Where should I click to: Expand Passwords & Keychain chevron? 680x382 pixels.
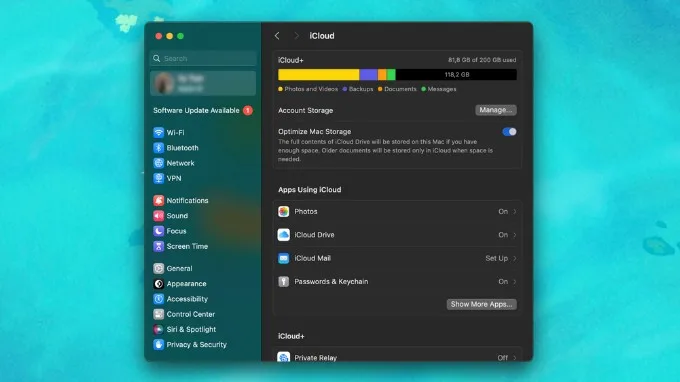pyautogui.click(x=515, y=282)
